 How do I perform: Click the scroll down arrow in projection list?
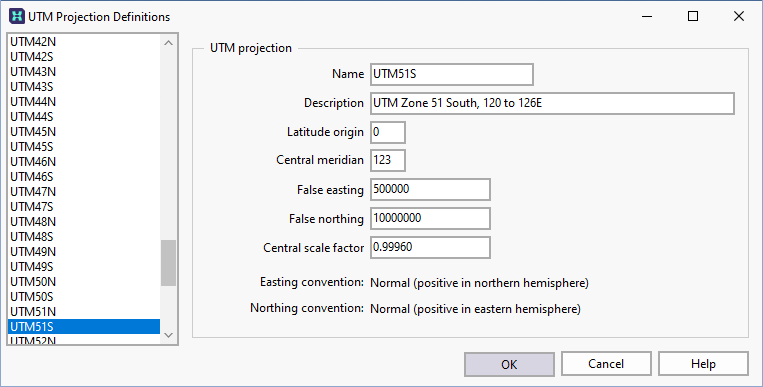(x=168, y=335)
